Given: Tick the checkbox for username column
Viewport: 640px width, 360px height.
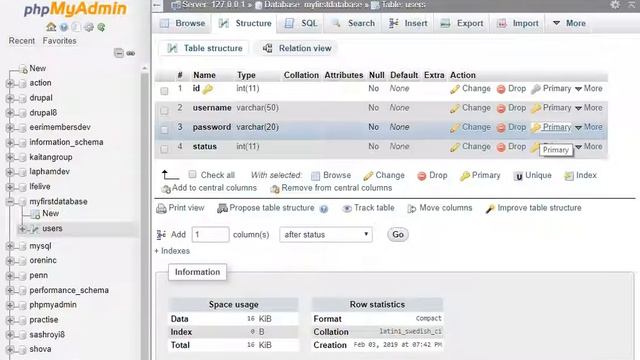Looking at the screenshot, I should (164, 110).
